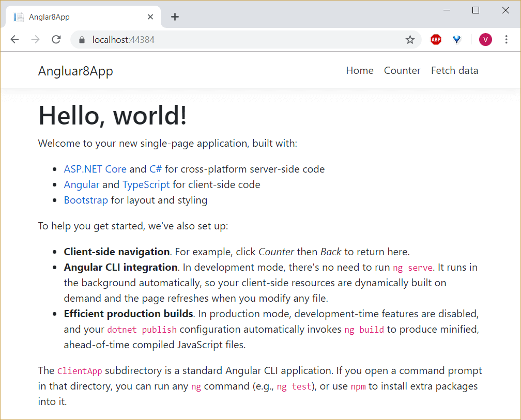Viewport: 521px width, 420px height.
Task: Open the Fetch data page
Action: tap(454, 70)
